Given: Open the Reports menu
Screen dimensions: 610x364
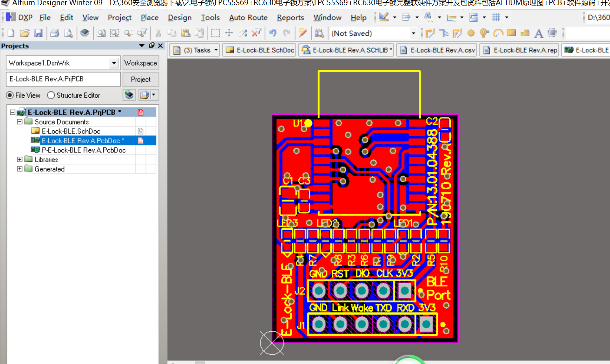Looking at the screenshot, I should tap(290, 18).
